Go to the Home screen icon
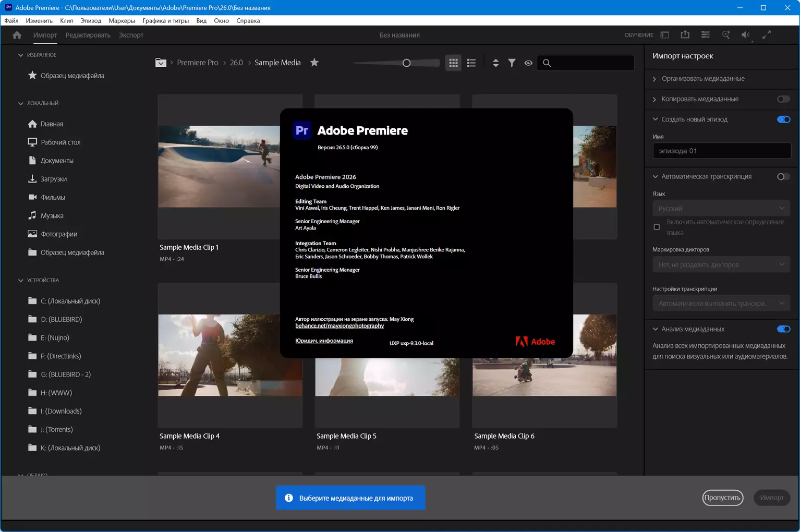800x532 pixels. [17, 35]
